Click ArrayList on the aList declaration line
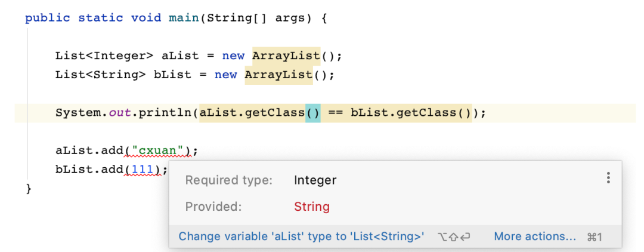 point(286,56)
